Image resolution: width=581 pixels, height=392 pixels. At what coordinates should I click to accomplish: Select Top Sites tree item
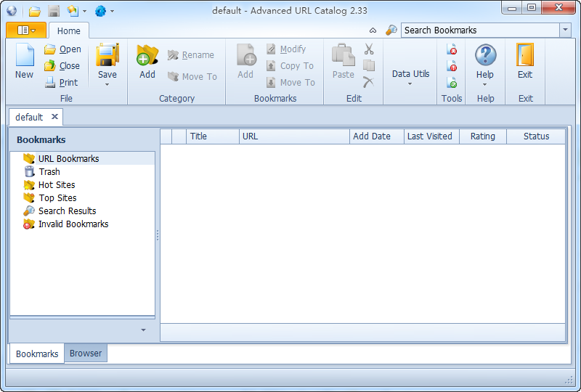(57, 198)
